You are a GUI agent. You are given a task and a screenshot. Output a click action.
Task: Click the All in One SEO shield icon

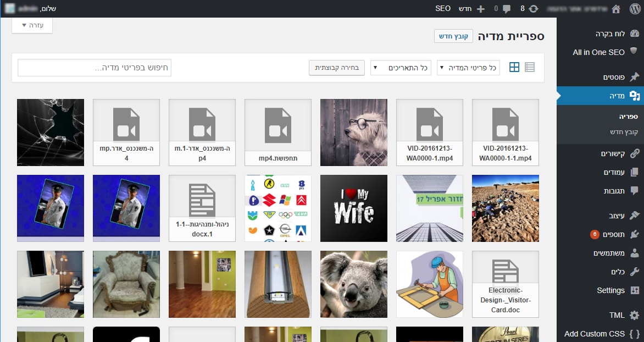coord(634,51)
